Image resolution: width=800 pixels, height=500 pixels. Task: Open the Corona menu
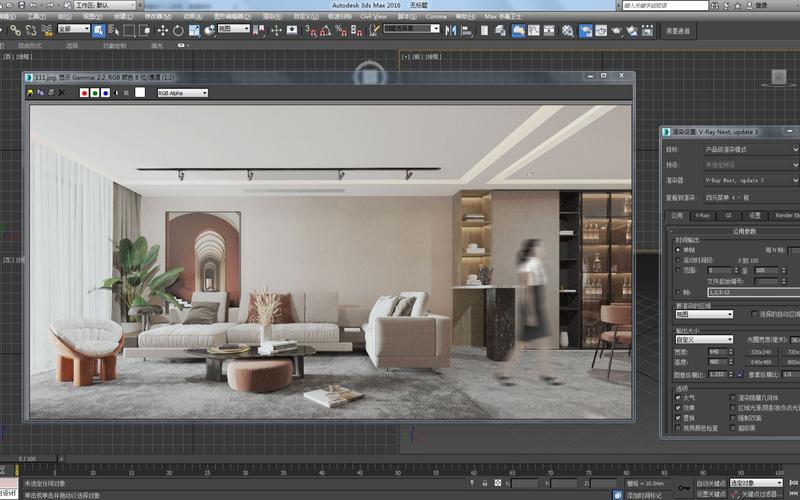[436, 16]
